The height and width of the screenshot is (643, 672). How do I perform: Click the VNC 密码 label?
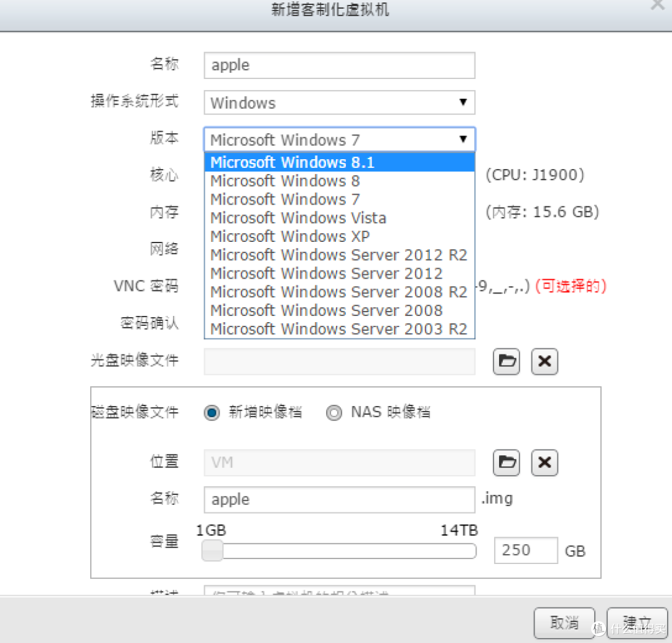[x=146, y=285]
